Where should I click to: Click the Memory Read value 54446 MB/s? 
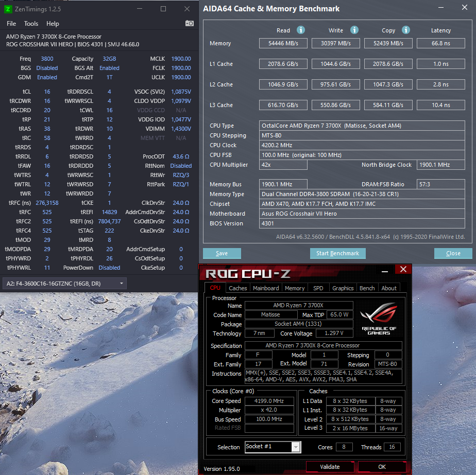[x=283, y=43]
